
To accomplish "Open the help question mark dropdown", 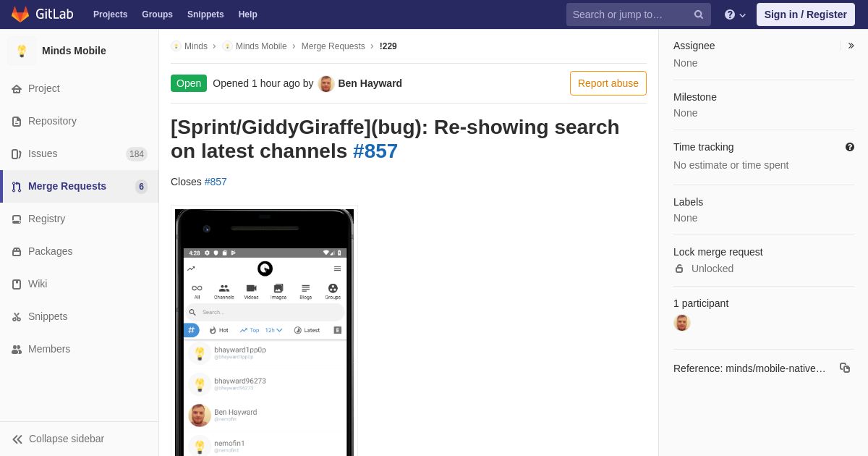I will click(x=735, y=14).
